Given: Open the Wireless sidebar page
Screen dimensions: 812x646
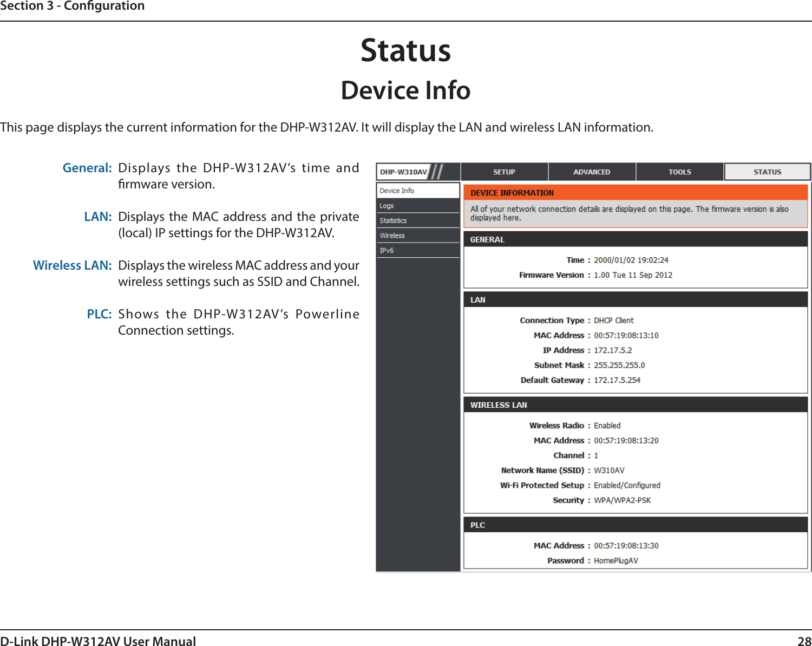Looking at the screenshot, I should pos(418,236).
